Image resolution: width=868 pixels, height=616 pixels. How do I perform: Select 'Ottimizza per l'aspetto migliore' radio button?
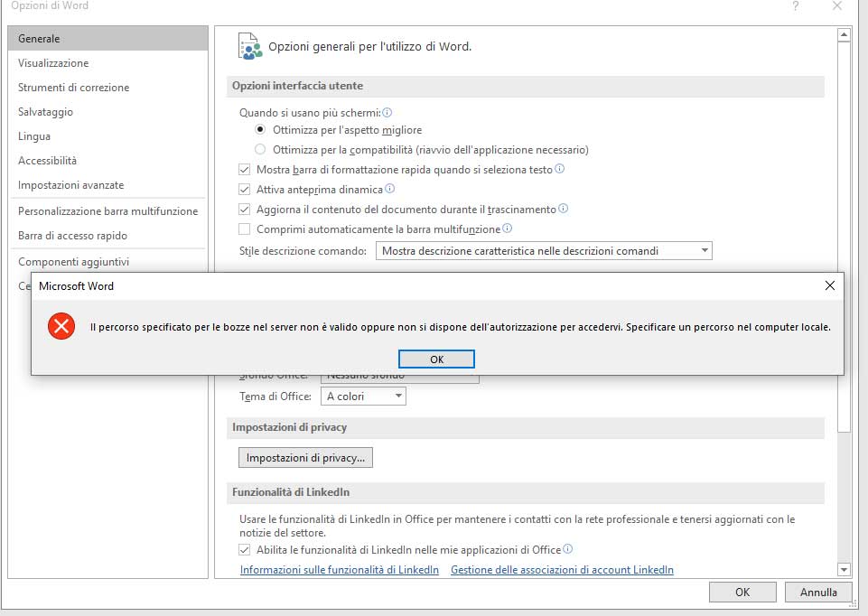260,129
